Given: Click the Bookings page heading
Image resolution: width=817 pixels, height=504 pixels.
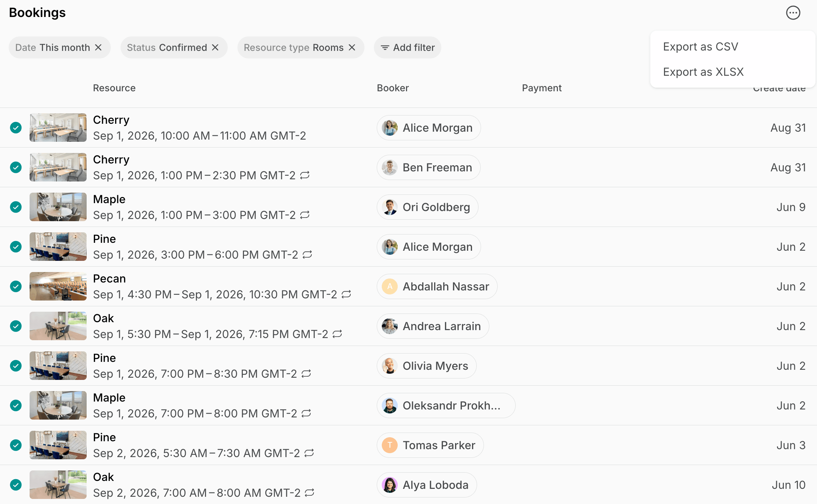Looking at the screenshot, I should tap(37, 13).
